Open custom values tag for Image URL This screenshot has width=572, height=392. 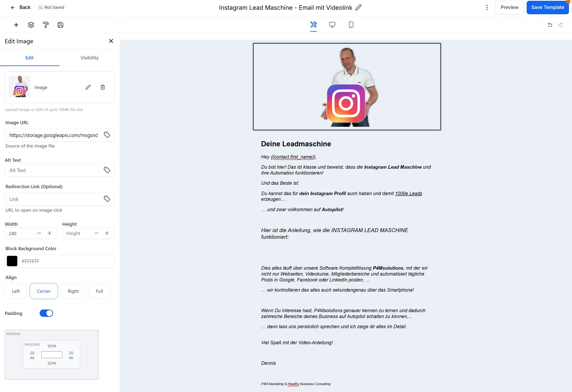coord(107,135)
